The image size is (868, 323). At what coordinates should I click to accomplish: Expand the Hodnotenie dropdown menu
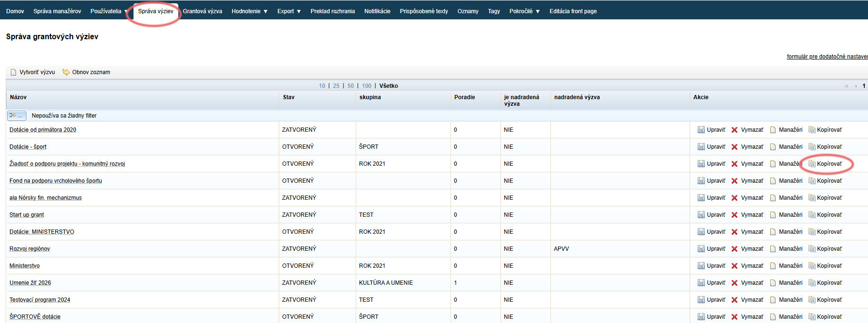pyautogui.click(x=249, y=11)
